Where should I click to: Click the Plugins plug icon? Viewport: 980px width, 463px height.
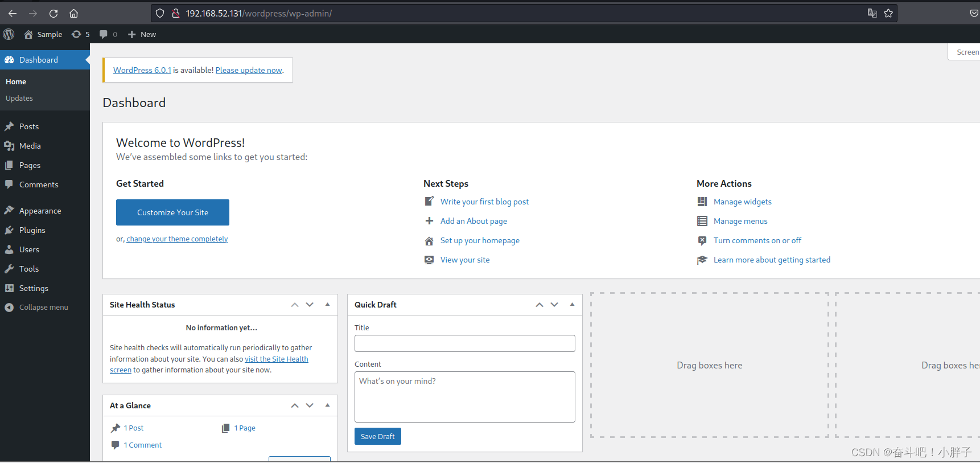(9, 230)
